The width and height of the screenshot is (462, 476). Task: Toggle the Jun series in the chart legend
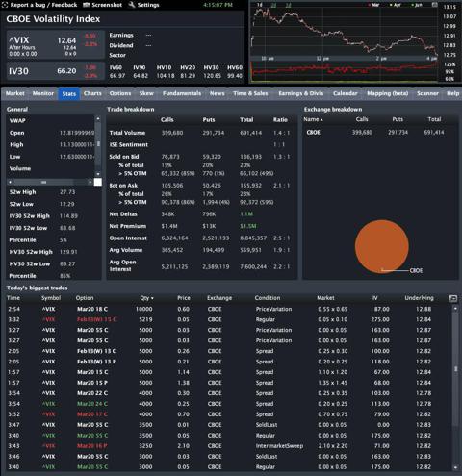(x=417, y=5)
